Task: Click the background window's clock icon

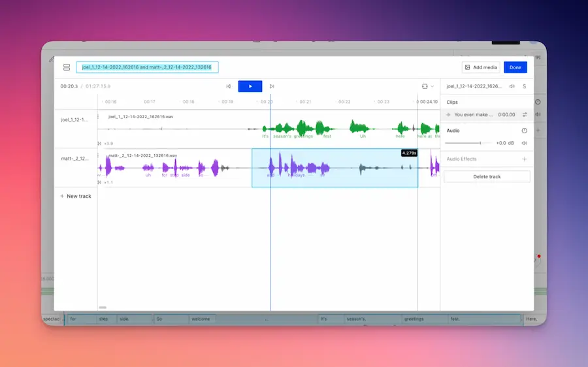Action: pyautogui.click(x=538, y=102)
